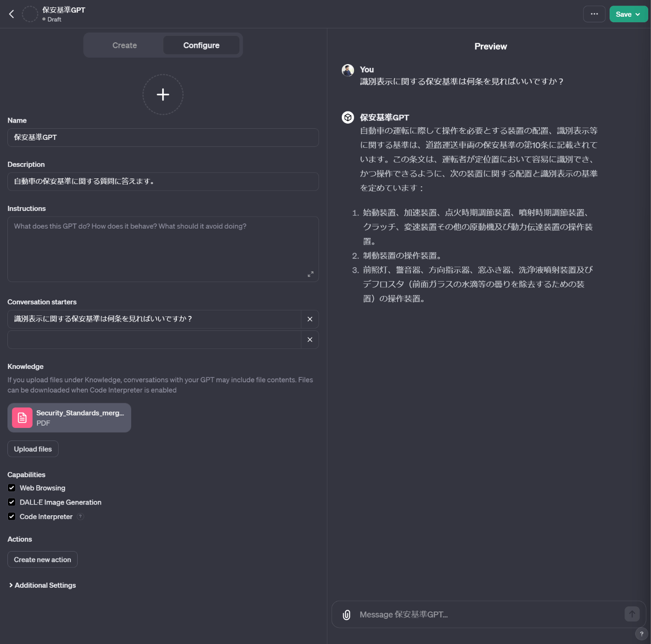This screenshot has width=651, height=644.
Task: Open the Security_Standards_merg PDF file card
Action: pos(69,418)
